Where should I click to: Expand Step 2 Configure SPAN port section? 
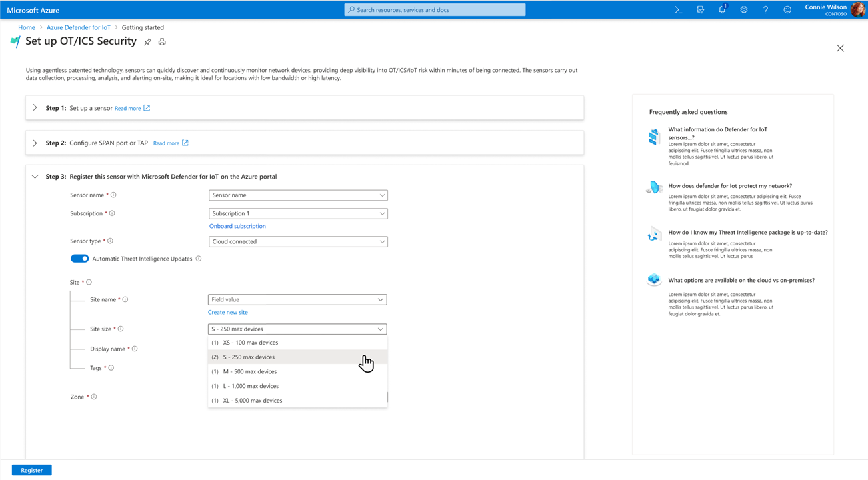click(x=35, y=143)
